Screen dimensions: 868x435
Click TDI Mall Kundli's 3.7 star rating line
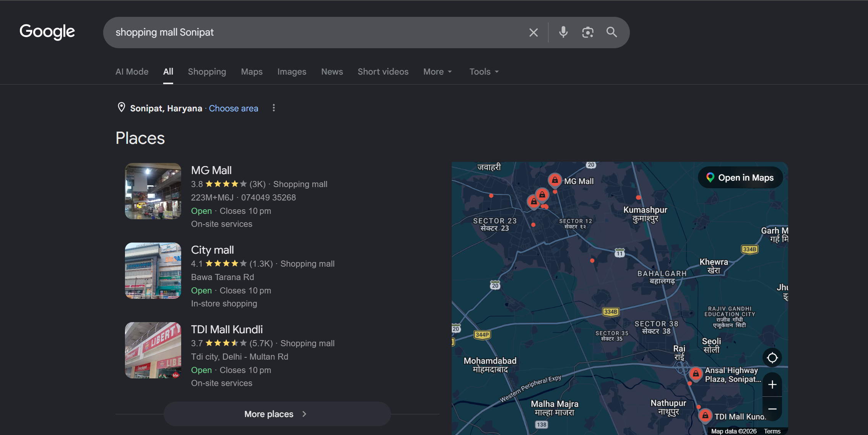pyautogui.click(x=263, y=343)
